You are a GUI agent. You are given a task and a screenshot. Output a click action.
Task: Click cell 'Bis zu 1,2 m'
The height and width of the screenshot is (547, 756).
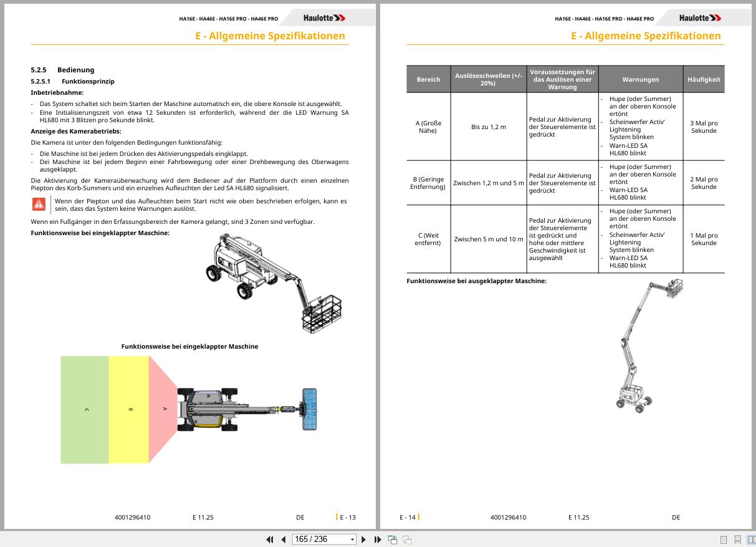click(489, 127)
